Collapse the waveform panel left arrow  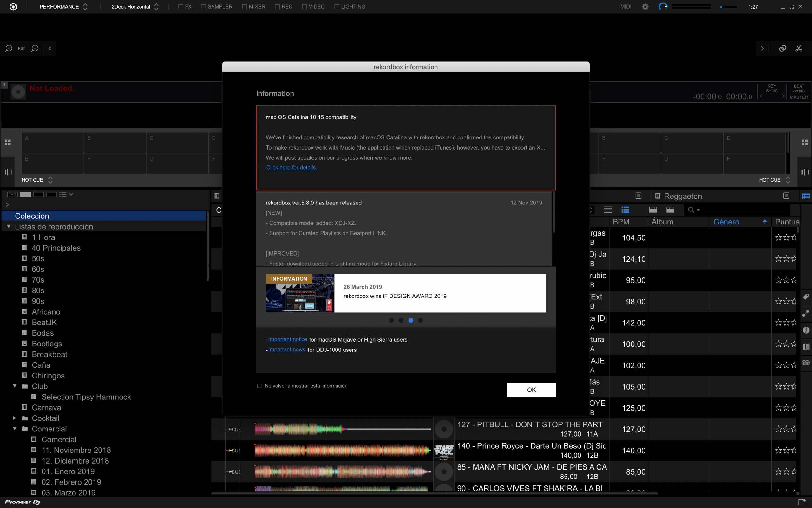[x=50, y=48]
